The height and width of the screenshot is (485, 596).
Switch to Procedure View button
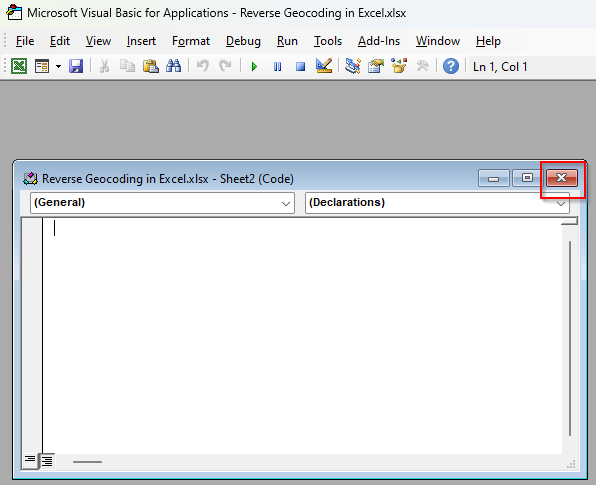point(30,461)
